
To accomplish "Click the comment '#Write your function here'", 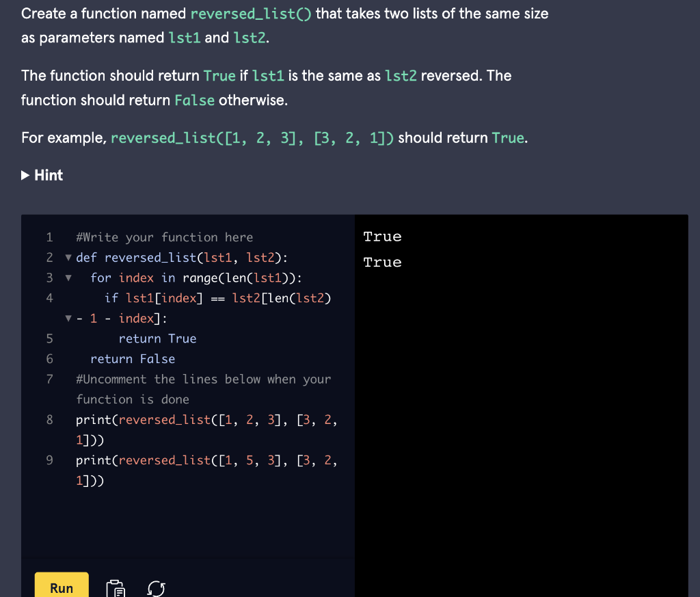I will tap(164, 237).
